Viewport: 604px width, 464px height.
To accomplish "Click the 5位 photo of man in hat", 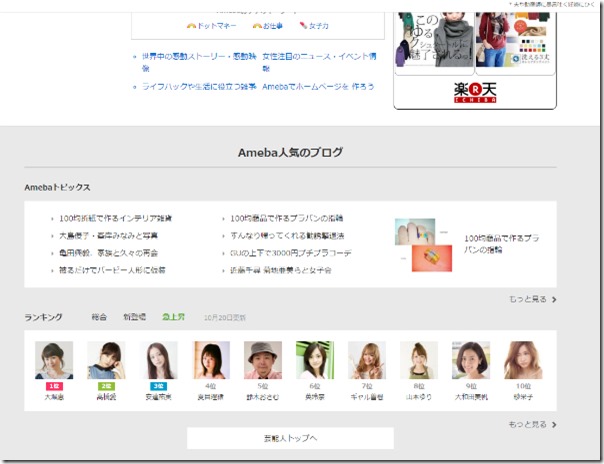I will 263,360.
